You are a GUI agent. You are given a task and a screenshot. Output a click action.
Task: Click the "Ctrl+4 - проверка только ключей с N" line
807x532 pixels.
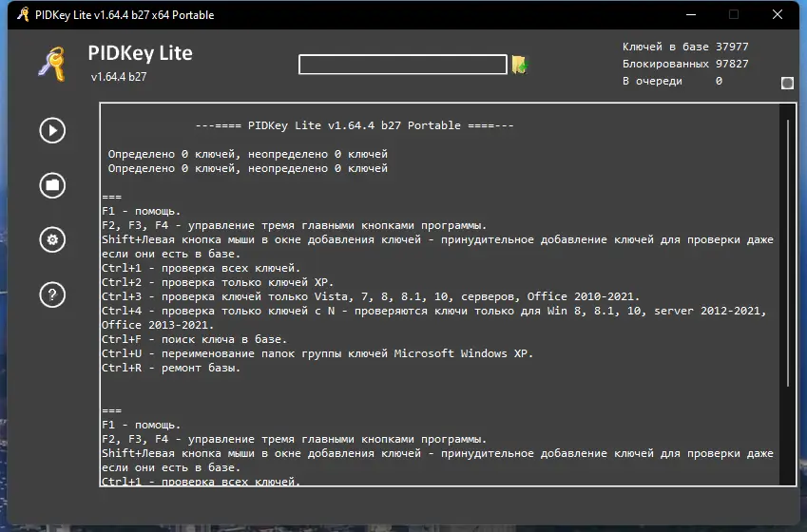(x=433, y=311)
